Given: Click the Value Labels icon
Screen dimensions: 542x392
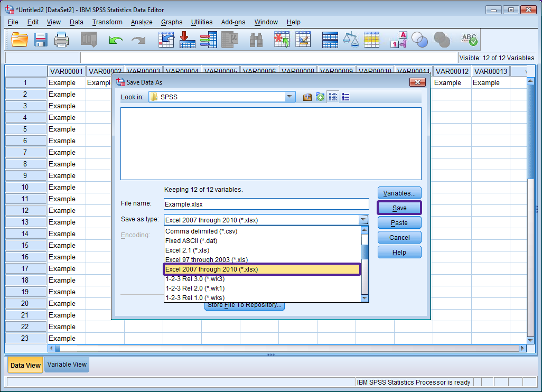Looking at the screenshot, I should tap(398, 40).
